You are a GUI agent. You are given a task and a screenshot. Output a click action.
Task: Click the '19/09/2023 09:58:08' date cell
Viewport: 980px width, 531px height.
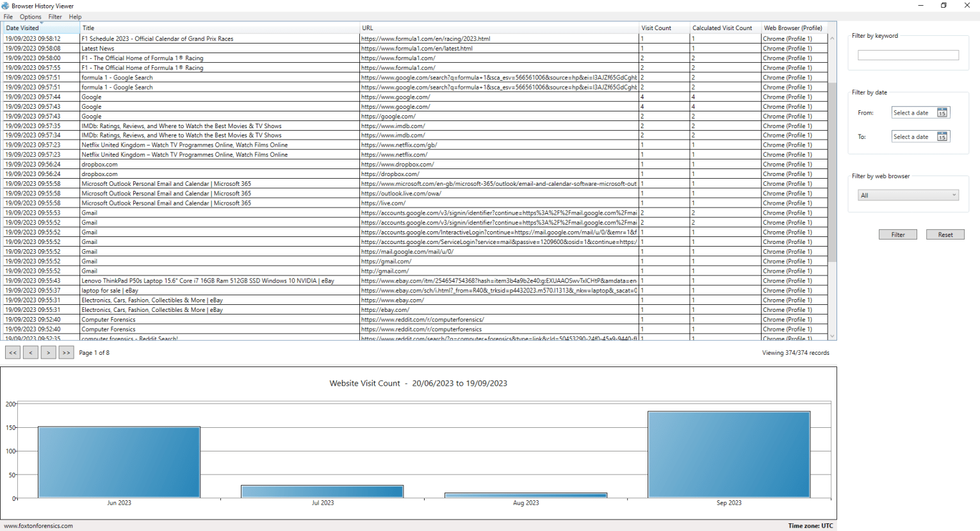(42, 48)
